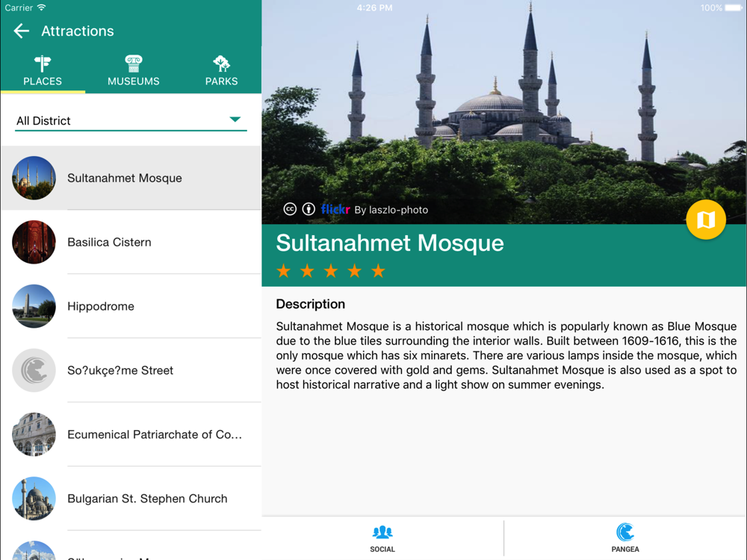Viewport: 747px width, 560px height.
Task: Select Sultanahmet Mosque in the list
Action: 131,178
